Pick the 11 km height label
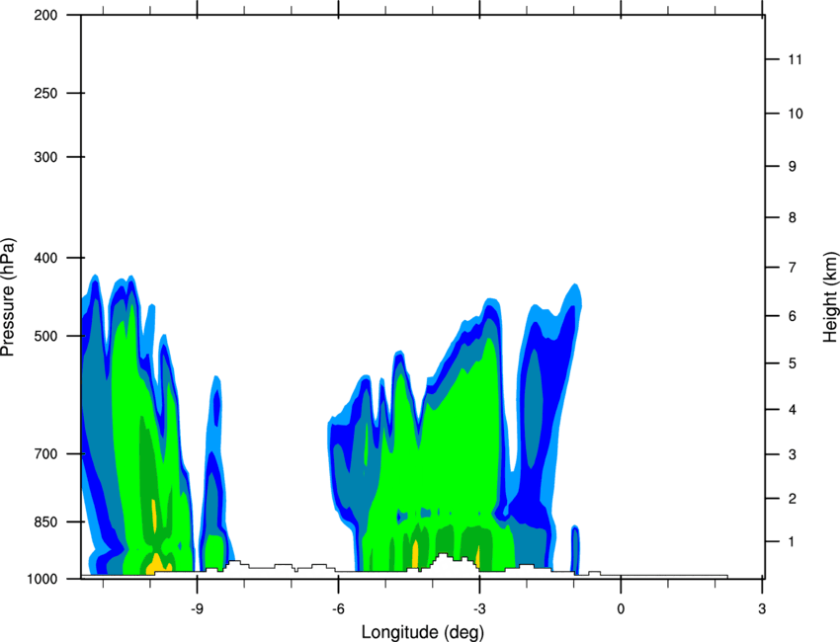Viewport: 840px width, 642px height. click(796, 59)
